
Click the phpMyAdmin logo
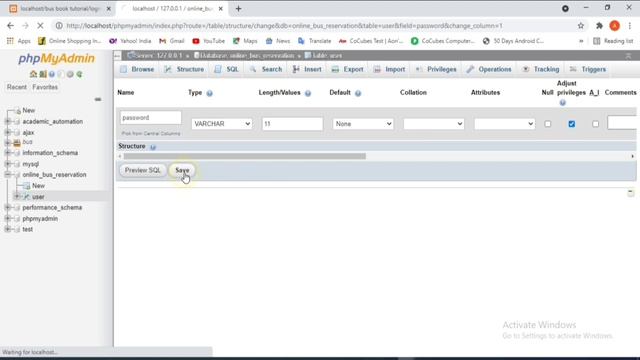click(x=56, y=59)
